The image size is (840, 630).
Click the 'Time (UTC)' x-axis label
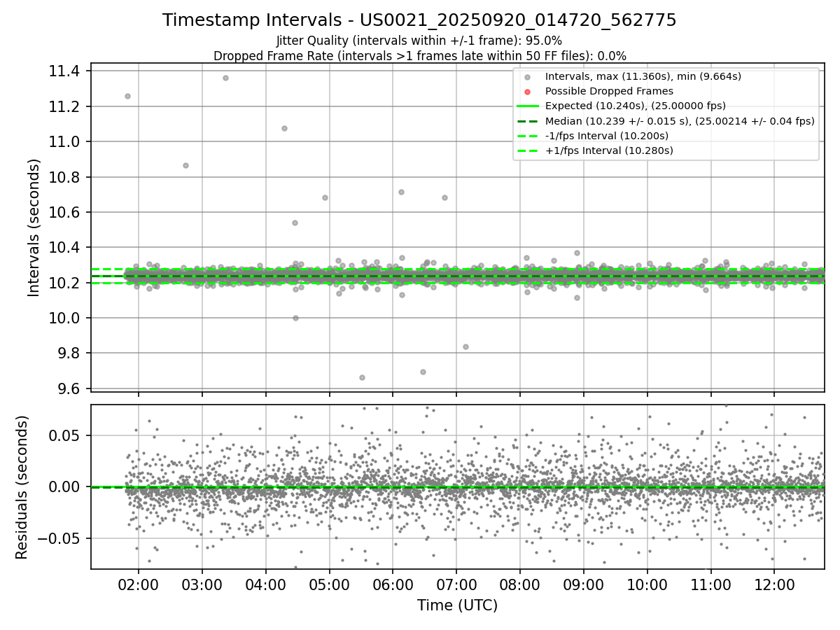[x=457, y=605]
